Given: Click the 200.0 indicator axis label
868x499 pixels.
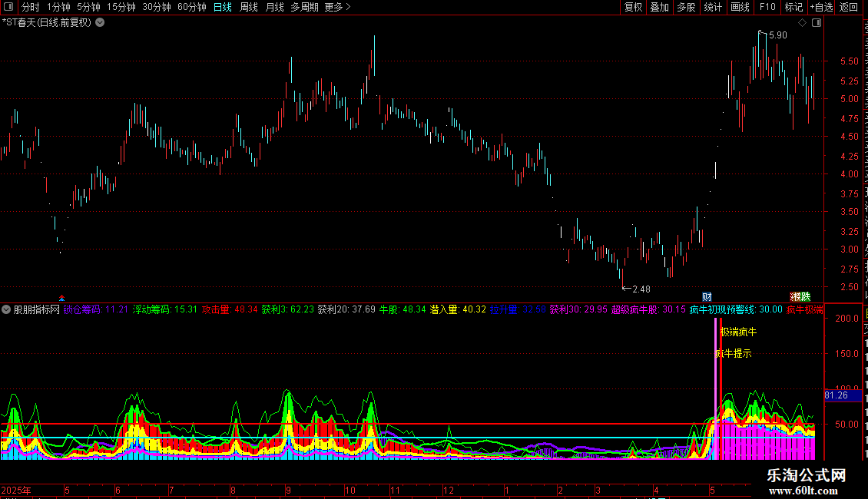Looking at the screenshot, I should click(x=847, y=319).
